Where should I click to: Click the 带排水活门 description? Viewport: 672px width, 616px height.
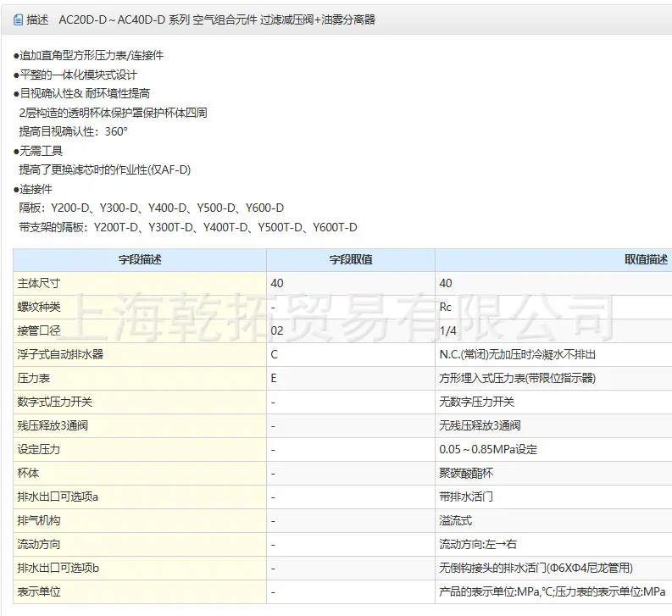tap(466, 497)
